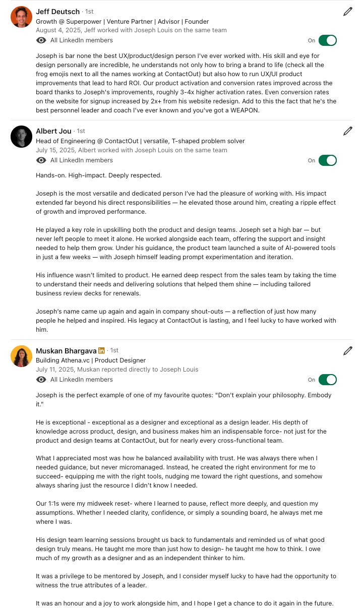This screenshot has height=608, width=364.
Task: Click Albert's 'Head of Engineering @ ContactOut' headline
Action: tap(140, 141)
